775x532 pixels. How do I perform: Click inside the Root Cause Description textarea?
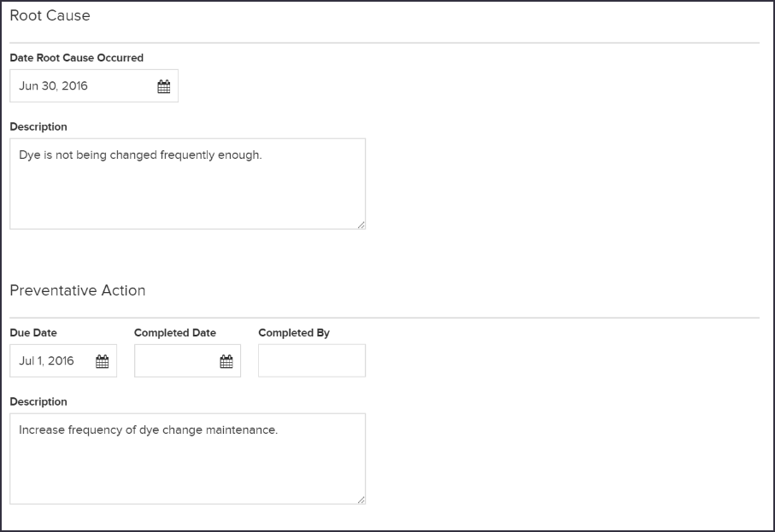(x=188, y=184)
